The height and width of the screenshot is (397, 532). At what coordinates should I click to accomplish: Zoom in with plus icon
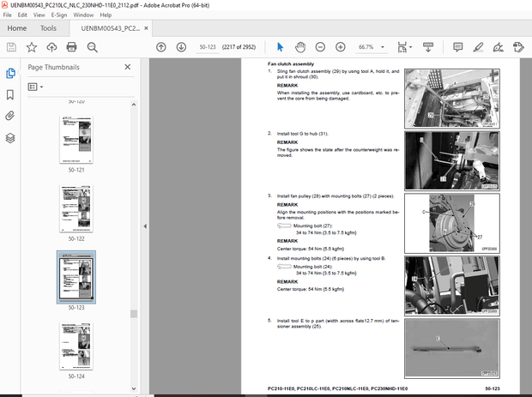click(x=341, y=47)
